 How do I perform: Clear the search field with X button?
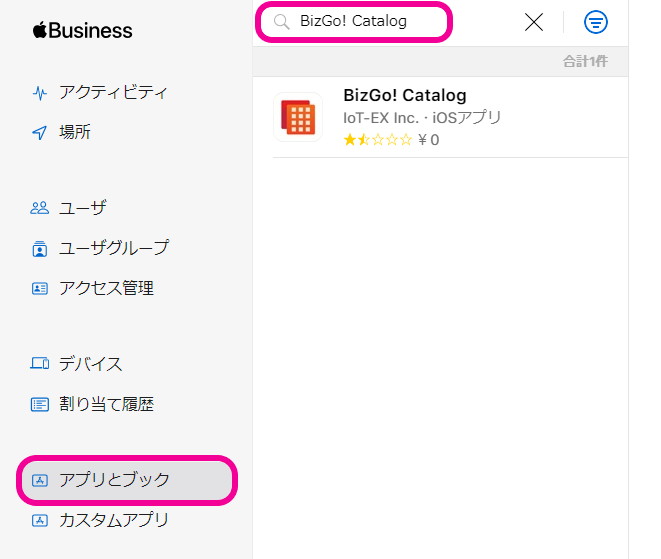(x=534, y=22)
